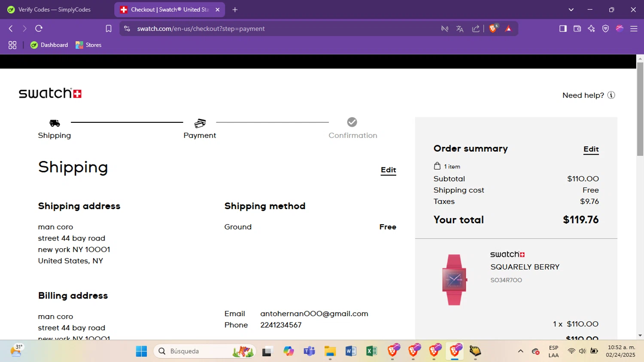The width and height of the screenshot is (644, 362).
Task: Open Microsoft Teams from taskbar
Action: pos(309,351)
